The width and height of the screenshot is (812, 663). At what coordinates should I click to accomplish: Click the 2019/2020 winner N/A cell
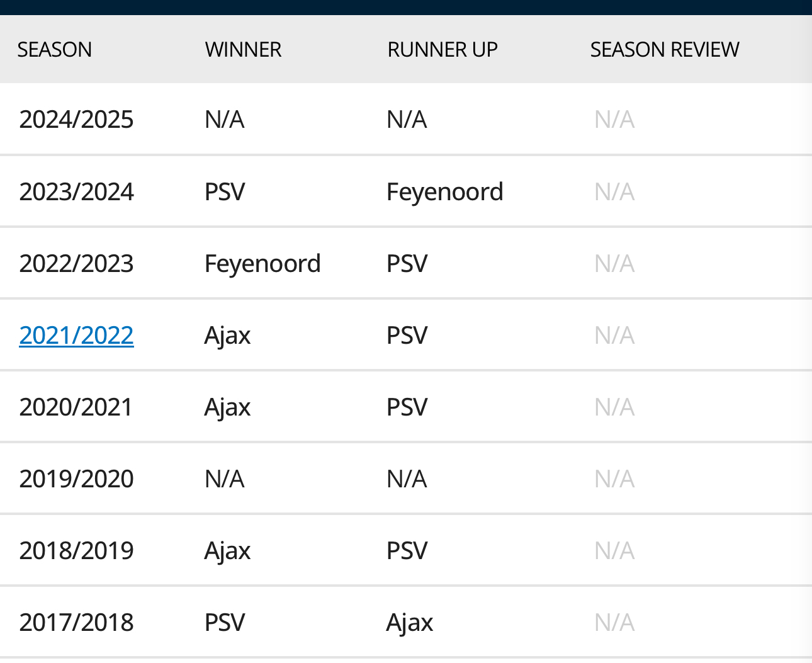point(224,479)
